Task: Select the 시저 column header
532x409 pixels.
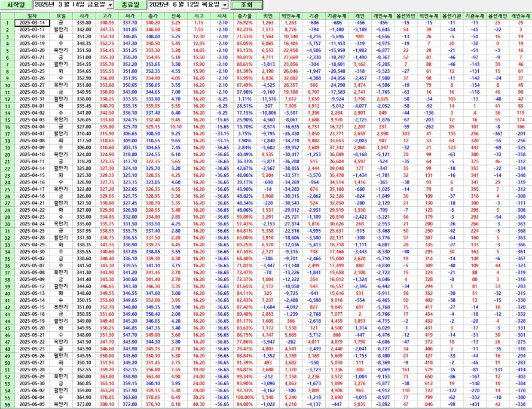Action: point(222,16)
